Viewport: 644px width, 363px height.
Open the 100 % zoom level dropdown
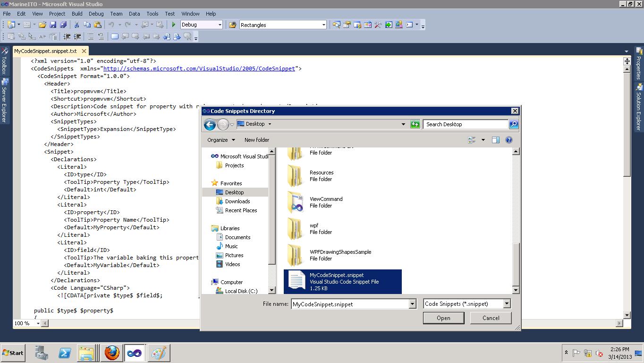tap(38, 323)
